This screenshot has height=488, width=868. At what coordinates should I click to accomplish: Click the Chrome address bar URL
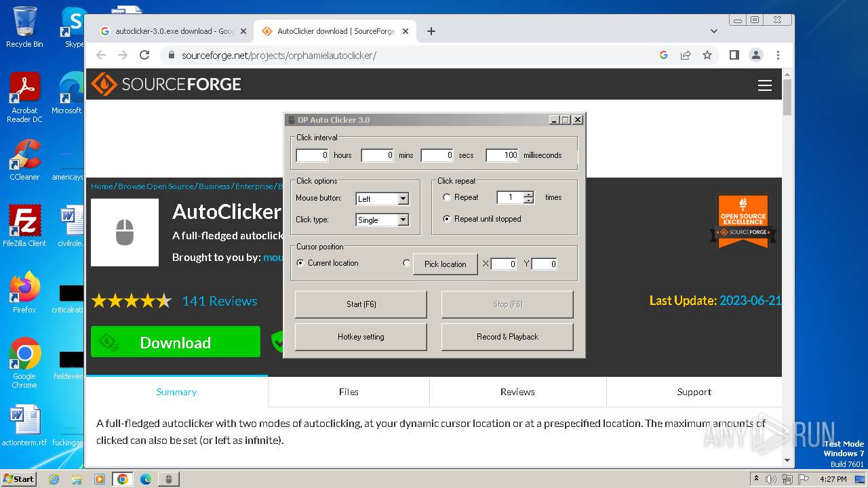click(x=279, y=56)
